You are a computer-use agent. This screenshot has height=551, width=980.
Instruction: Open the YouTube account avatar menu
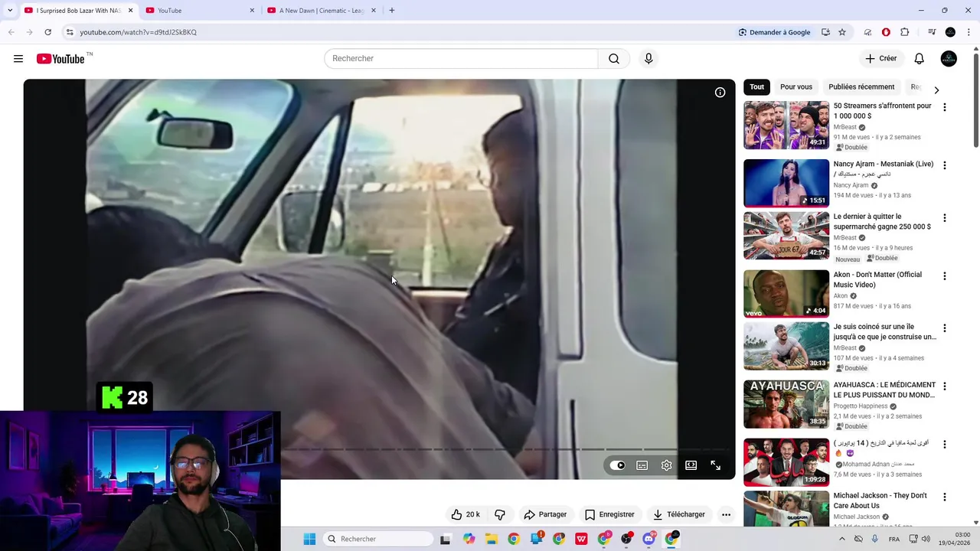point(949,58)
